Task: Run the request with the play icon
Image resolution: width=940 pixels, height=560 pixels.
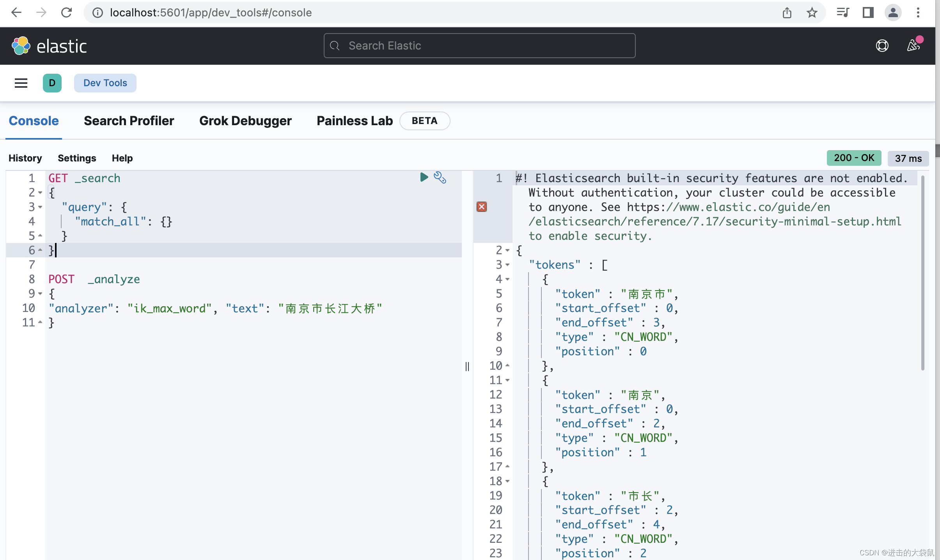Action: [424, 177]
